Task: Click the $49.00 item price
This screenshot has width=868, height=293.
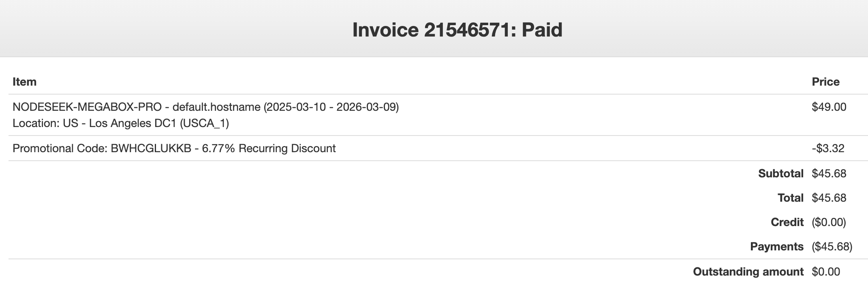Action: coord(829,107)
